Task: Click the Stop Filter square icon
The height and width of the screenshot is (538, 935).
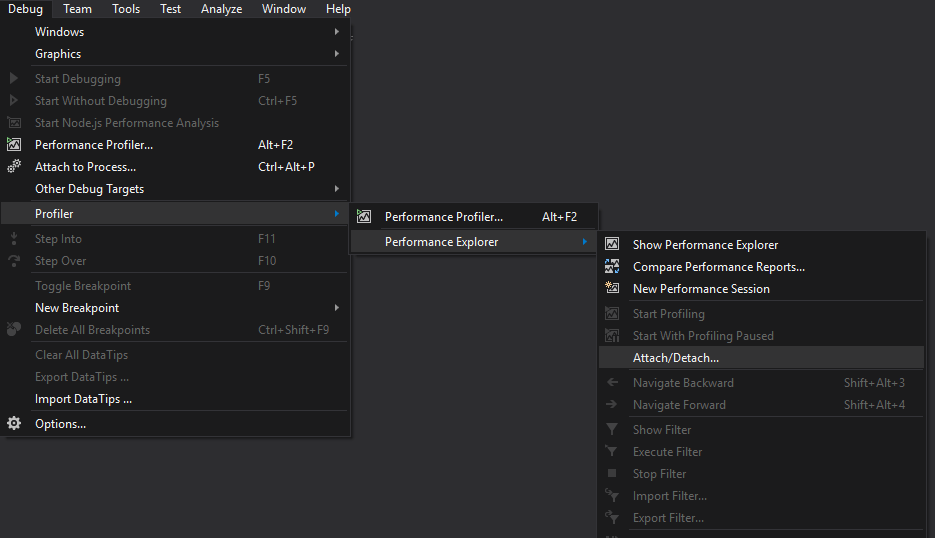Action: [x=612, y=473]
